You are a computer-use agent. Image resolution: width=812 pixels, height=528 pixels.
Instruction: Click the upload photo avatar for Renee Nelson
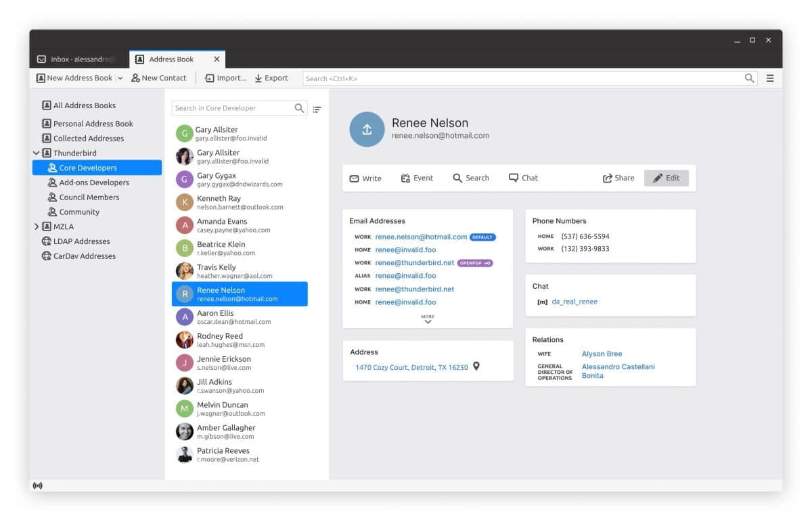click(367, 129)
